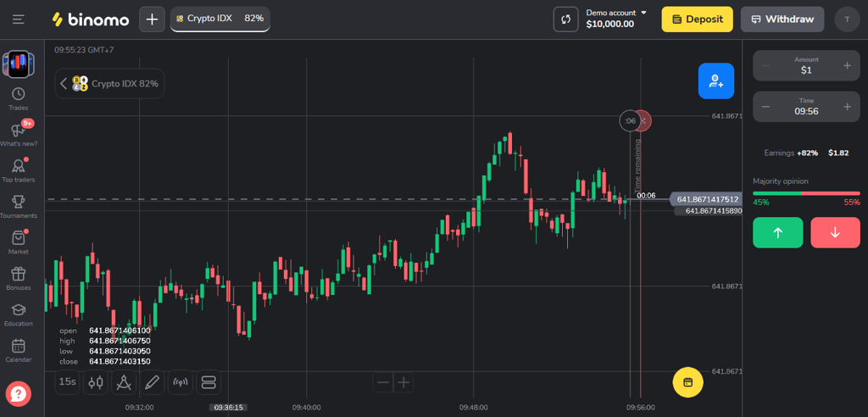Add a new asset tab with plus
This screenshot has width=868, height=417.
pyautogui.click(x=152, y=19)
